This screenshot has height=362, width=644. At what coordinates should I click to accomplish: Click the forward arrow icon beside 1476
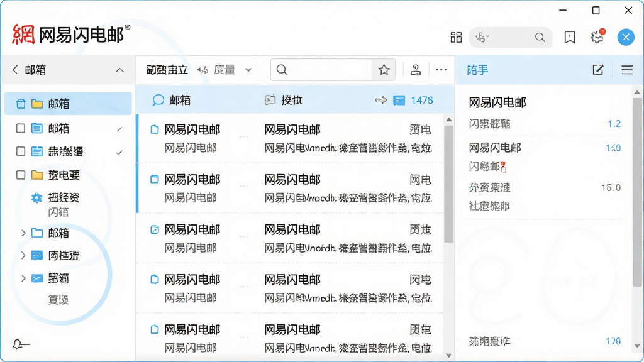pos(380,100)
